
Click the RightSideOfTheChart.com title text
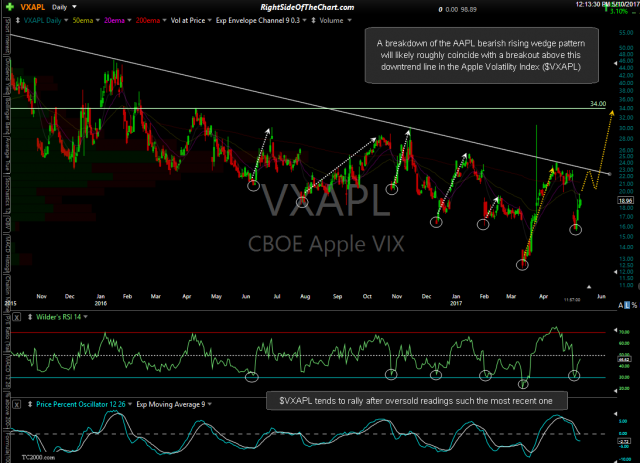[x=307, y=7]
